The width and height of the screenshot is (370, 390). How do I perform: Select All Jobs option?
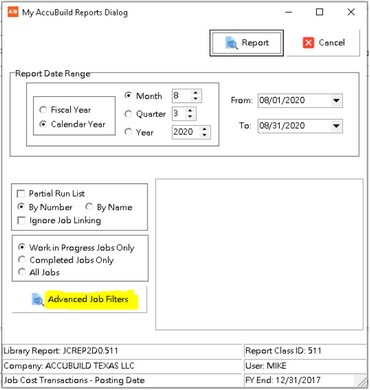tap(22, 272)
